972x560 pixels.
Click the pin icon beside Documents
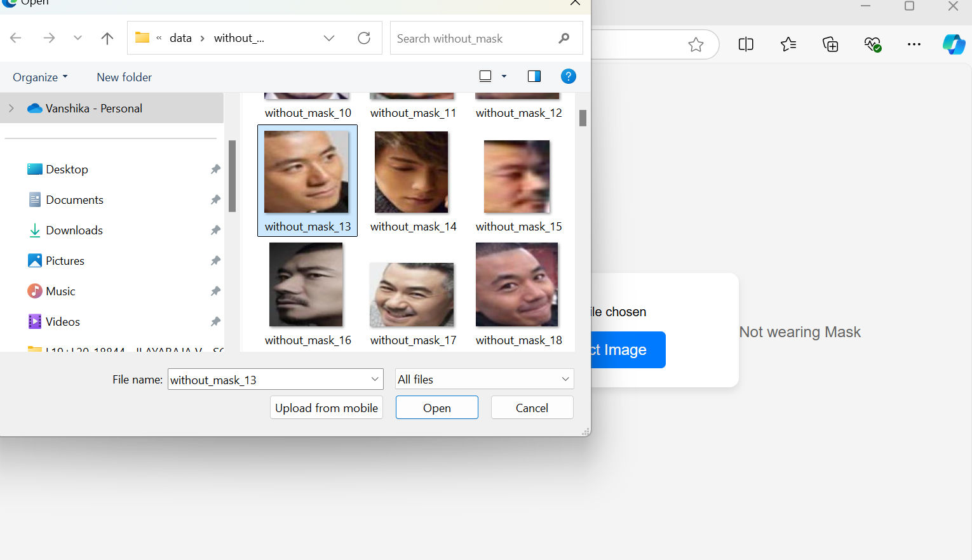tap(215, 200)
